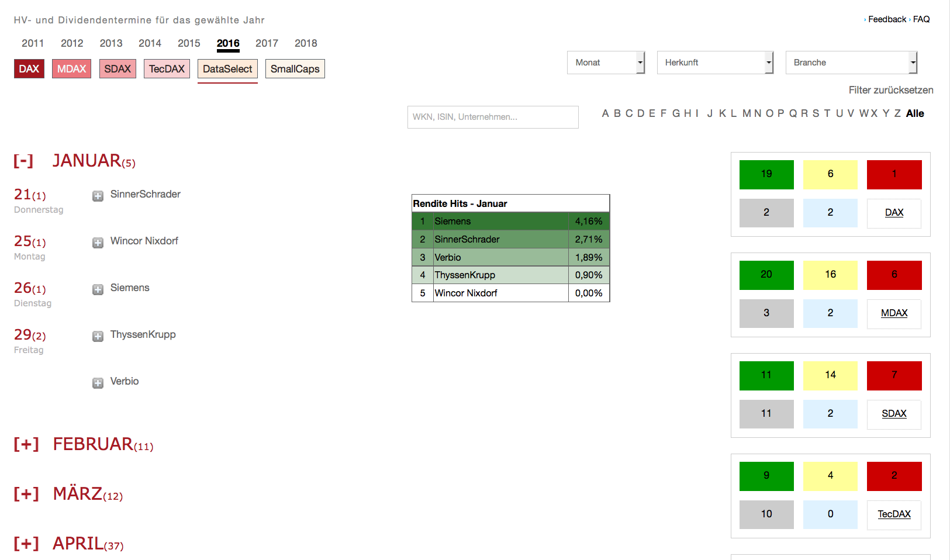The image size is (950, 560).
Task: Toggle the MDAX index filter
Action: (x=71, y=69)
